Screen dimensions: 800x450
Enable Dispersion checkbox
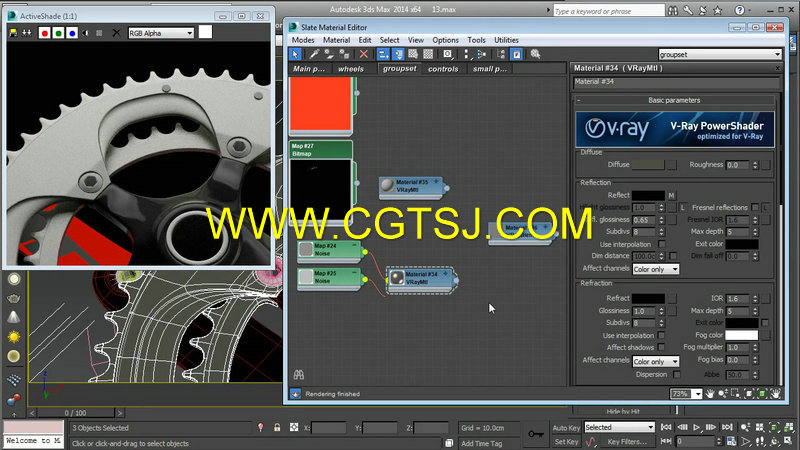tap(677, 374)
